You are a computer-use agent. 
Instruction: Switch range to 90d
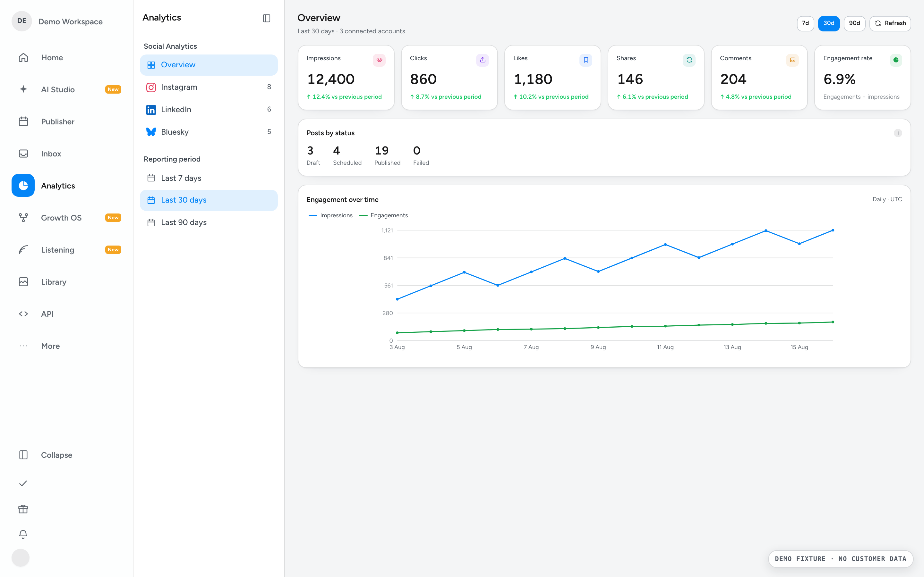tap(854, 23)
